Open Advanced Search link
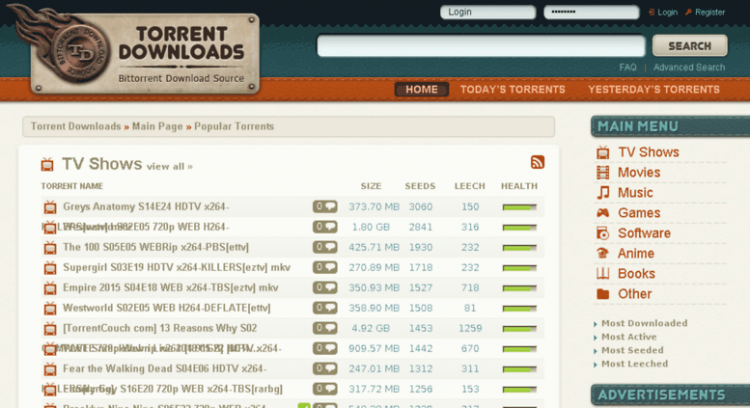This screenshot has width=750, height=408. (689, 67)
